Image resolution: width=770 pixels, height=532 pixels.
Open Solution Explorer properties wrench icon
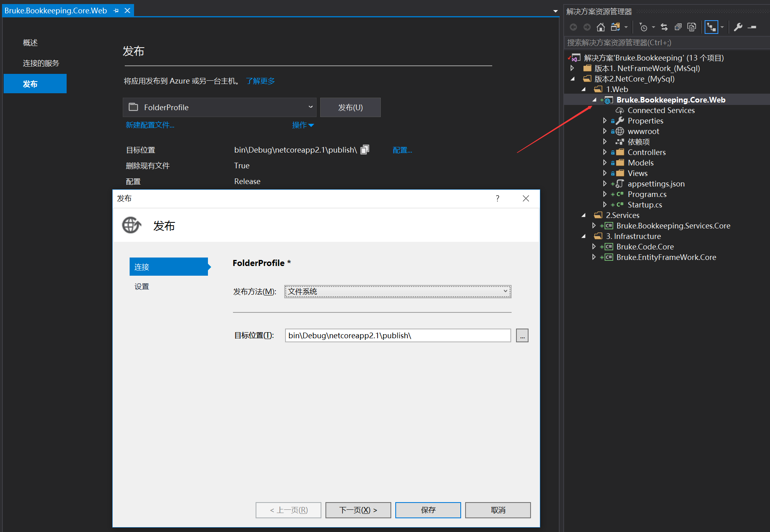(738, 27)
